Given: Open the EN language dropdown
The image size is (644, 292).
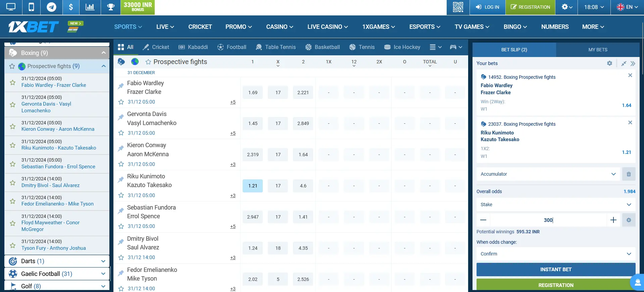Looking at the screenshot, I should coord(627,7).
